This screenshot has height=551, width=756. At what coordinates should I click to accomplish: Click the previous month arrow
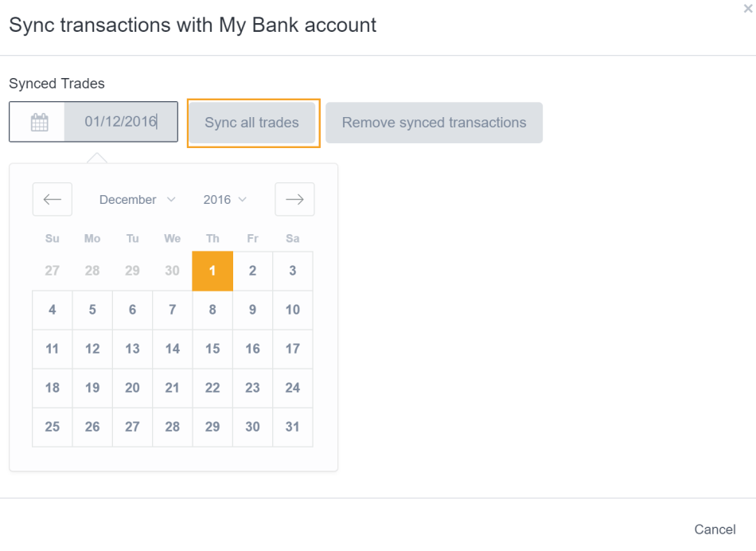pyautogui.click(x=52, y=199)
